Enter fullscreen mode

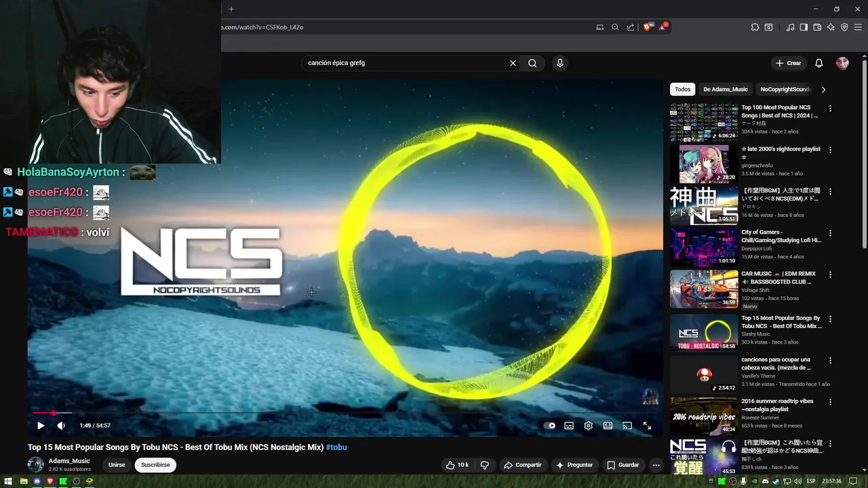click(x=647, y=426)
